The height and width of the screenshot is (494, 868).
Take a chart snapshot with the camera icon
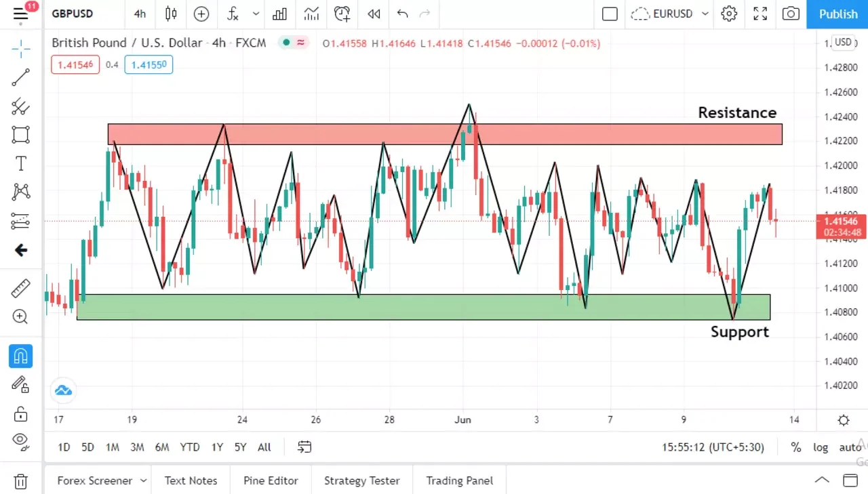point(790,14)
